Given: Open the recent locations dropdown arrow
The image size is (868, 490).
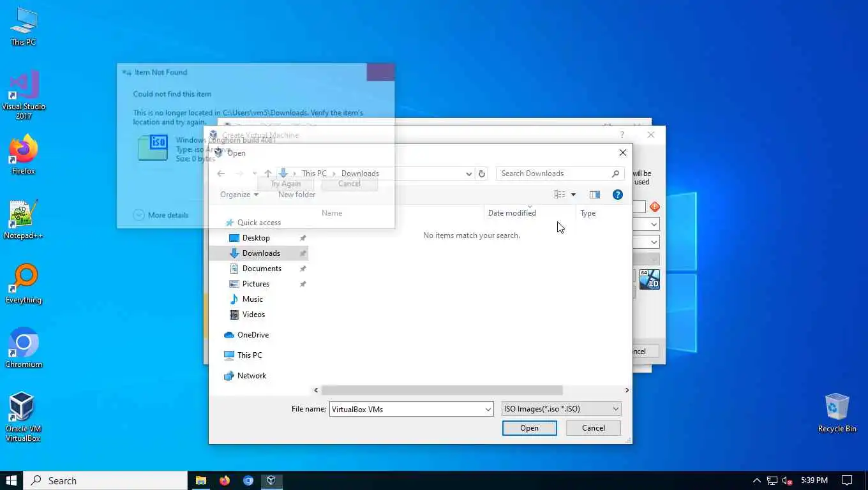Looking at the screenshot, I should (x=254, y=174).
